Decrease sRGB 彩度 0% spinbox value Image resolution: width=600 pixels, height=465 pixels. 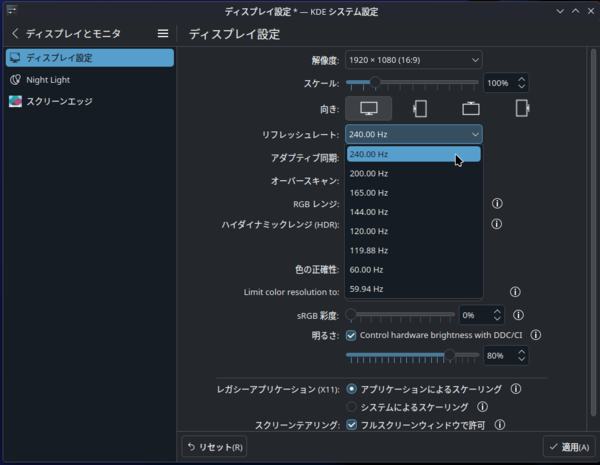pos(497,319)
